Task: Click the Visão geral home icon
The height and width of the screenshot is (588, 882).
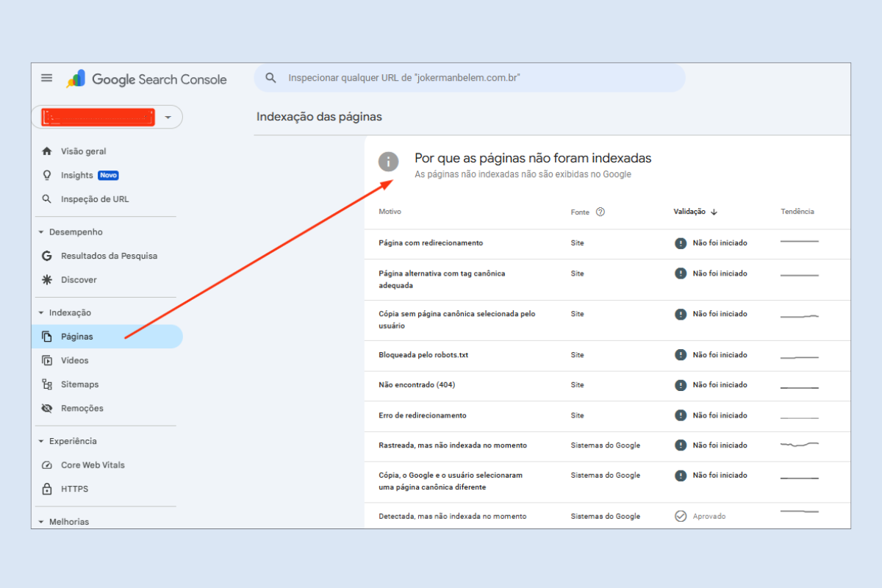Action: point(47,151)
